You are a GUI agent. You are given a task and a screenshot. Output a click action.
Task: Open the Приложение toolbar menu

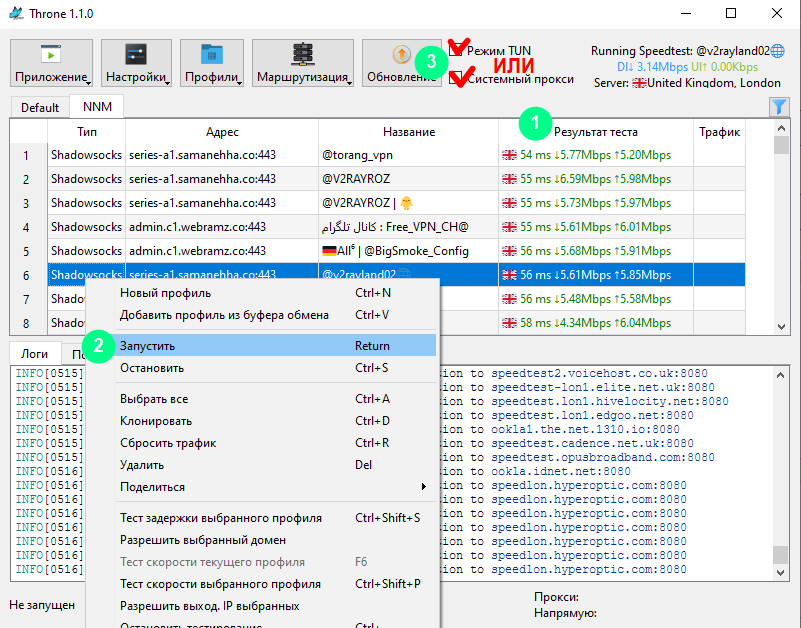(x=51, y=63)
